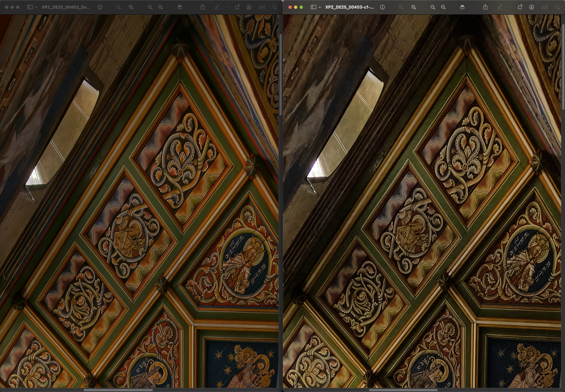This screenshot has width=565, height=392.
Task: Toggle sidebar in left XP2_DE25_00403_Dx window
Action: pyautogui.click(x=30, y=7)
